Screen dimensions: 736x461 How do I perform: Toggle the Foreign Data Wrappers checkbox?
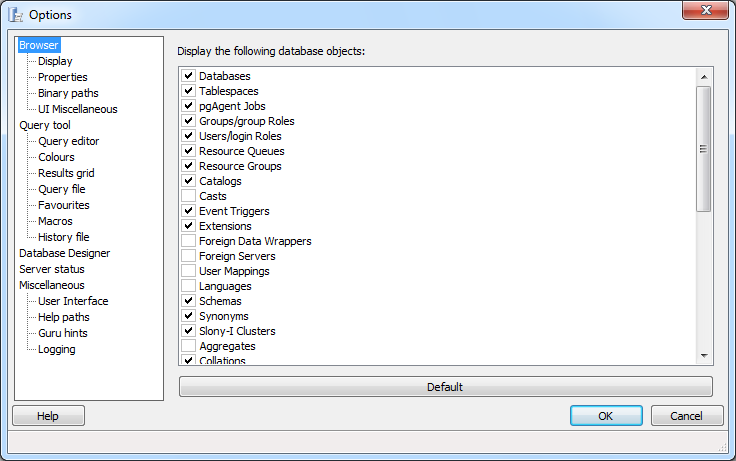(188, 241)
